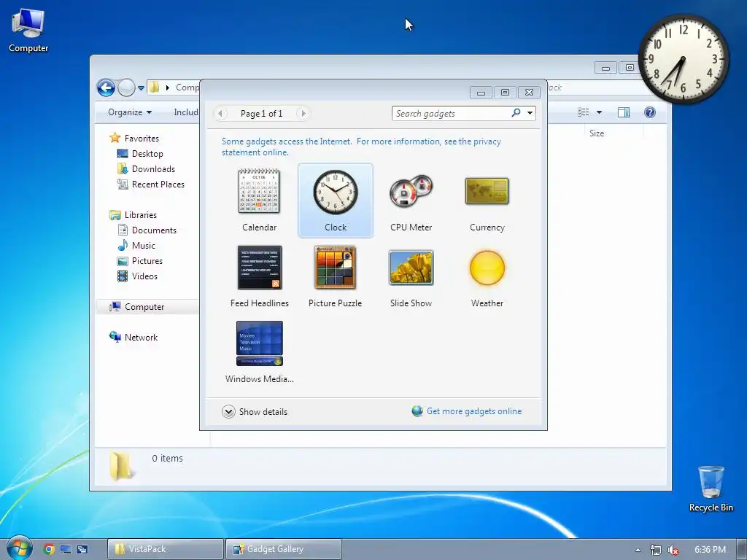Go to previous gadget page arrow
Screen dimensions: 747x560
point(220,113)
